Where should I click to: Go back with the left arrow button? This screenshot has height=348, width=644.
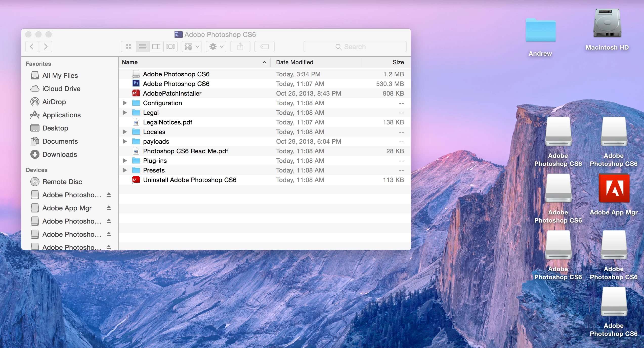[x=32, y=47]
